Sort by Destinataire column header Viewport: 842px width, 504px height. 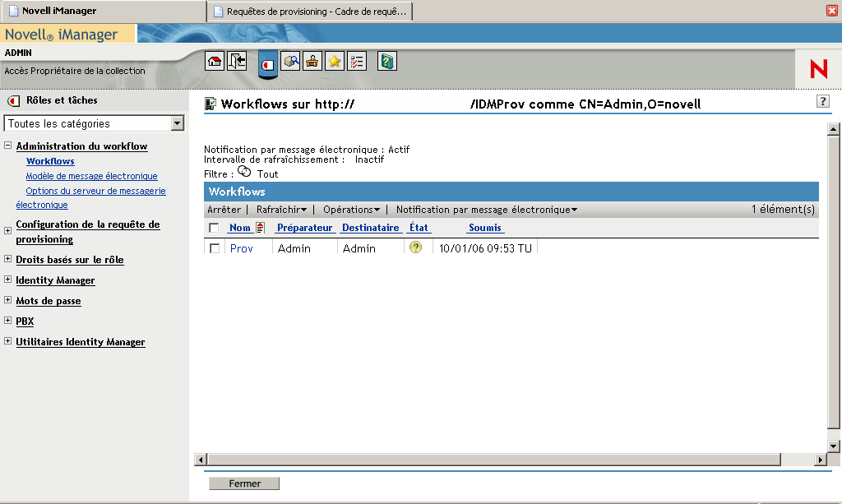click(371, 228)
